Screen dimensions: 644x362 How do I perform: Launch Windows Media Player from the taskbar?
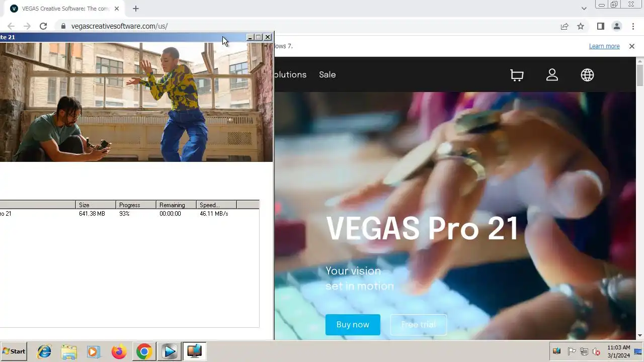coord(94,351)
